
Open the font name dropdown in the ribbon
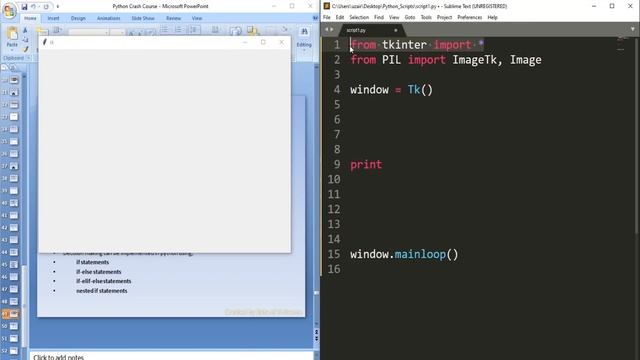click(107, 32)
